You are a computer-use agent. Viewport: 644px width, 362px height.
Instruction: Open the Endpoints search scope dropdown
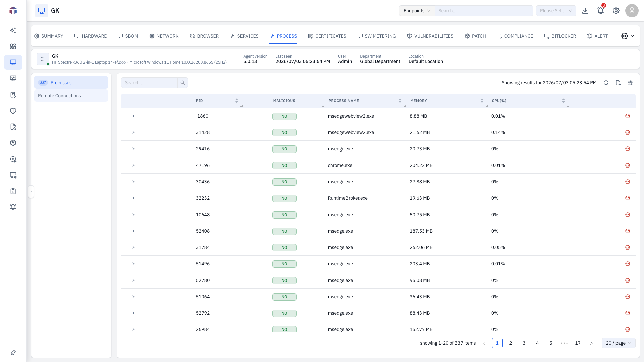(417, 11)
